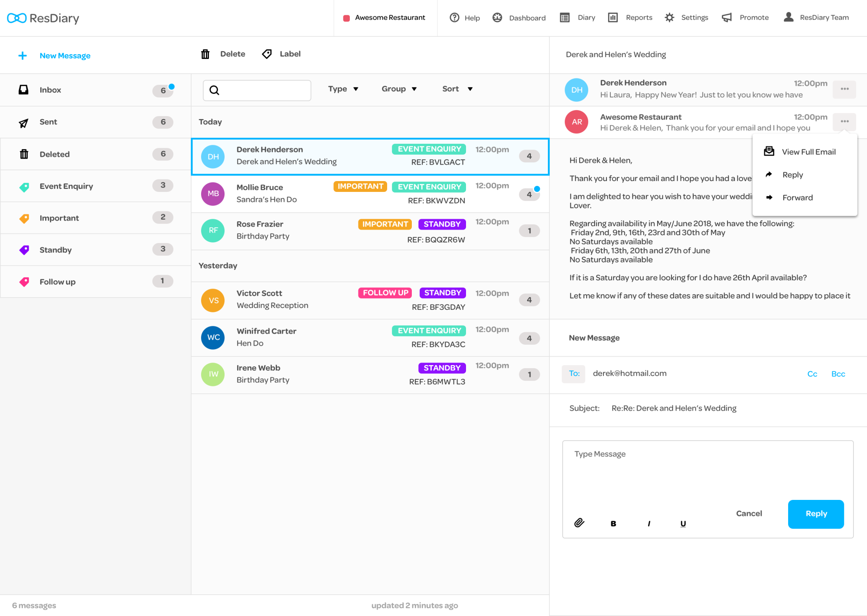The height and width of the screenshot is (616, 867).
Task: Open the Help question mark icon
Action: 454,18
